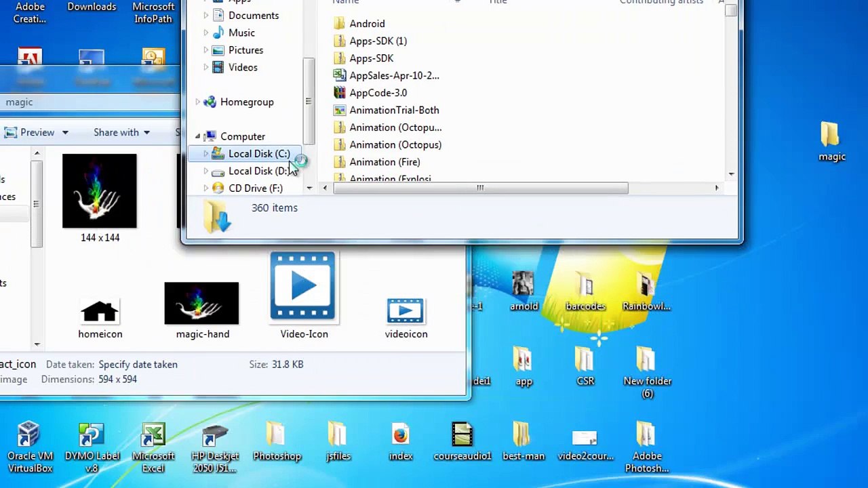The width and height of the screenshot is (868, 488).
Task: Select the Adobe Photosh... desktop folder
Action: (x=648, y=447)
